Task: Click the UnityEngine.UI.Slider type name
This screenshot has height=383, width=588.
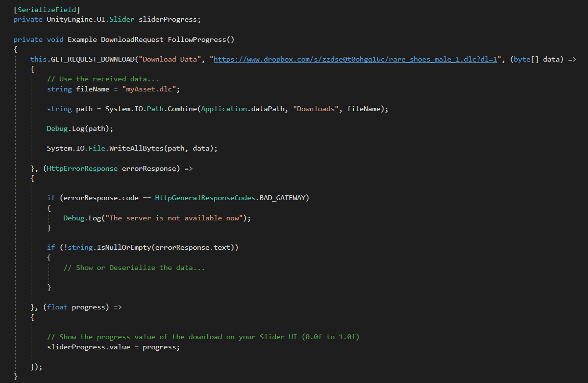Action: click(90, 19)
